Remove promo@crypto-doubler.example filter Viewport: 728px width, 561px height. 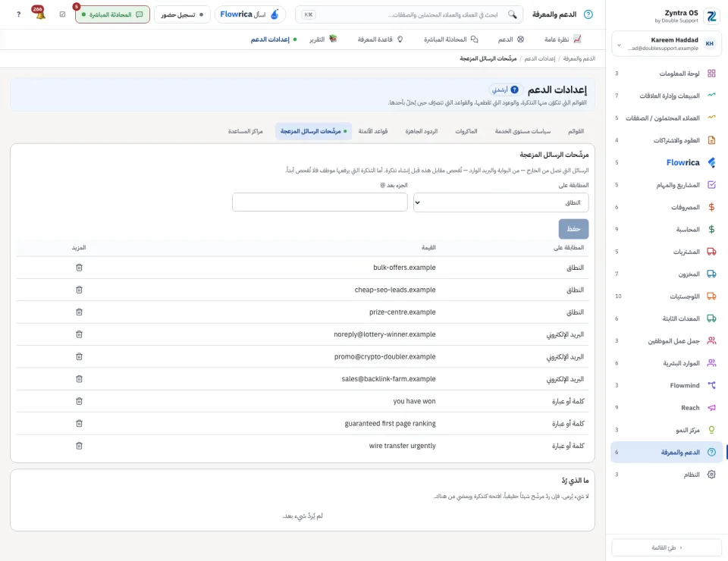pyautogui.click(x=79, y=356)
